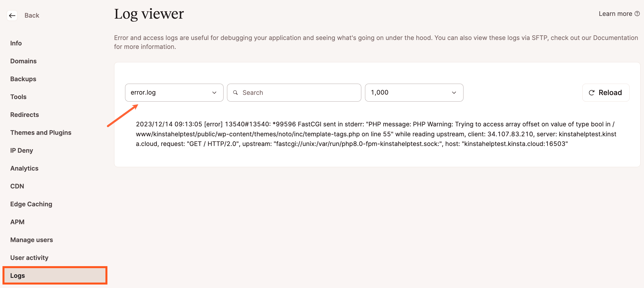Screen dimensions: 644x288
Task: Click the Info sidebar icon
Action: 16,43
